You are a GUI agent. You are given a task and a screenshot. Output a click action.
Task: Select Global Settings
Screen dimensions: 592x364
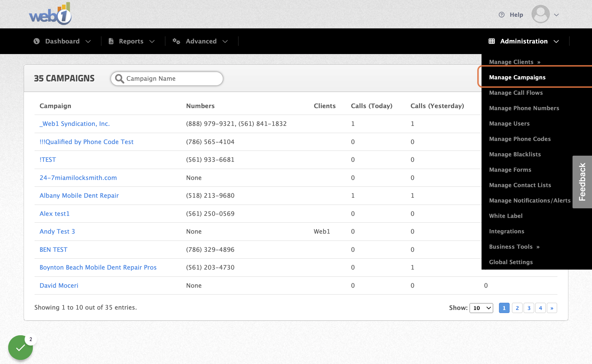511,262
